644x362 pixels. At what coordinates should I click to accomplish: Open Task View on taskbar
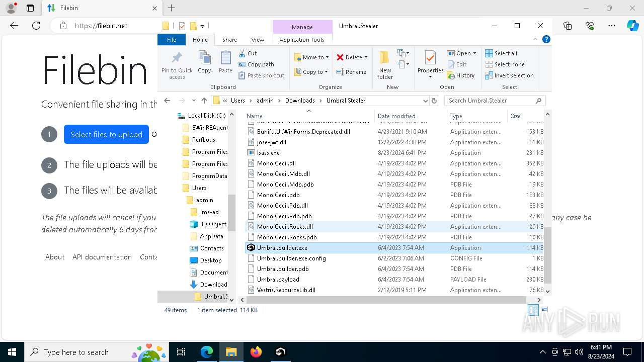pyautogui.click(x=182, y=352)
